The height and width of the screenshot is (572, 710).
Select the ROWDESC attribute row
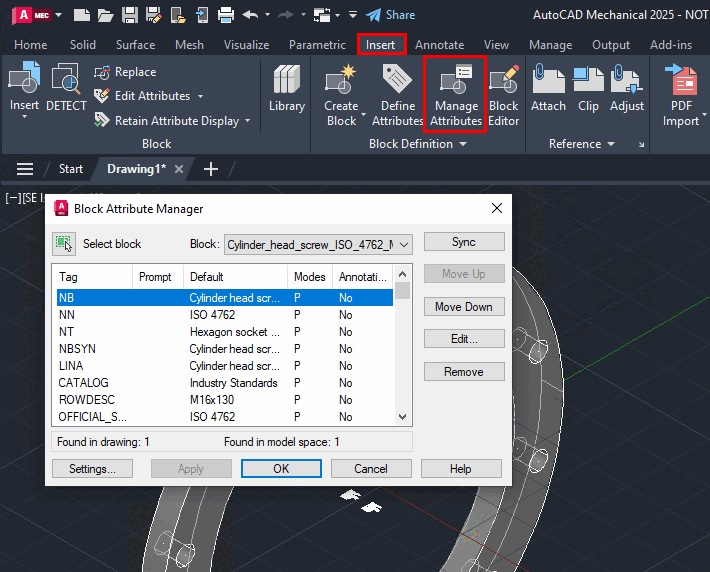click(225, 400)
